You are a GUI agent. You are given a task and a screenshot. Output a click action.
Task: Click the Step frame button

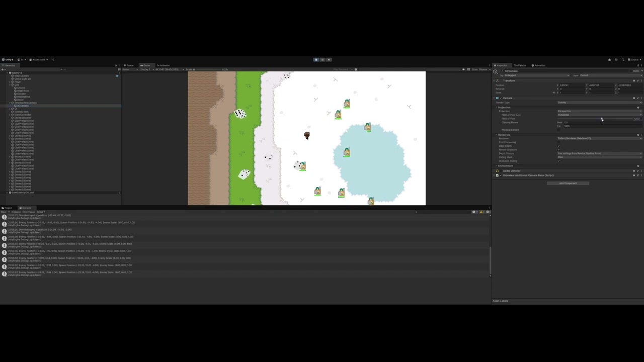click(x=329, y=59)
